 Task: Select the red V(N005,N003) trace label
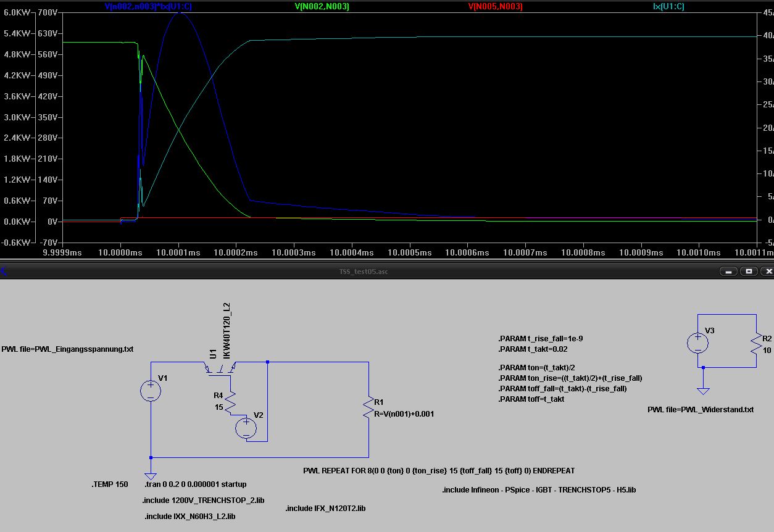click(494, 7)
